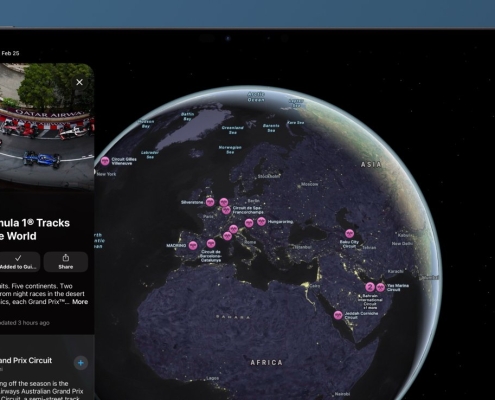
Task: Close the Formula 1 Tracks guide card
Action: pyautogui.click(x=79, y=82)
